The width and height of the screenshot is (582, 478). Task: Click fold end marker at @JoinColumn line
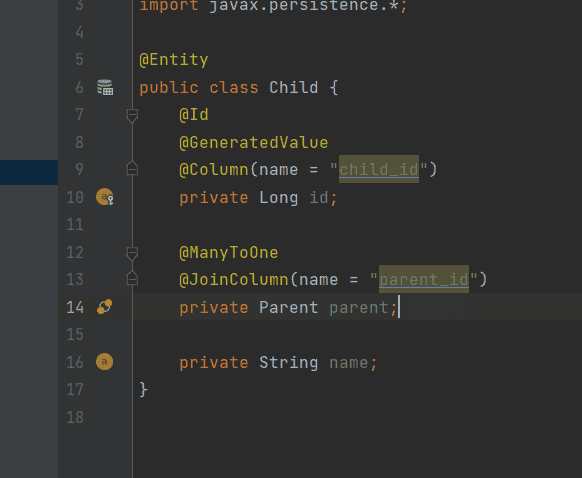132,278
